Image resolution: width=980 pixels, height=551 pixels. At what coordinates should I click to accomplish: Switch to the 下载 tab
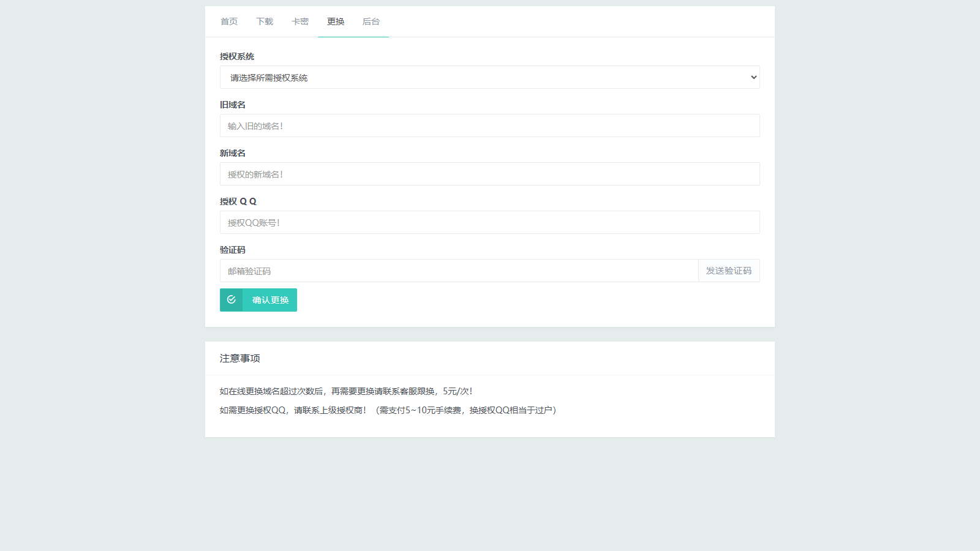pyautogui.click(x=264, y=21)
